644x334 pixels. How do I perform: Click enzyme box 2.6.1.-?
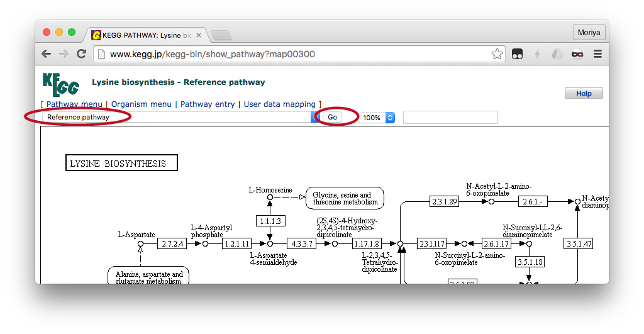(x=533, y=201)
